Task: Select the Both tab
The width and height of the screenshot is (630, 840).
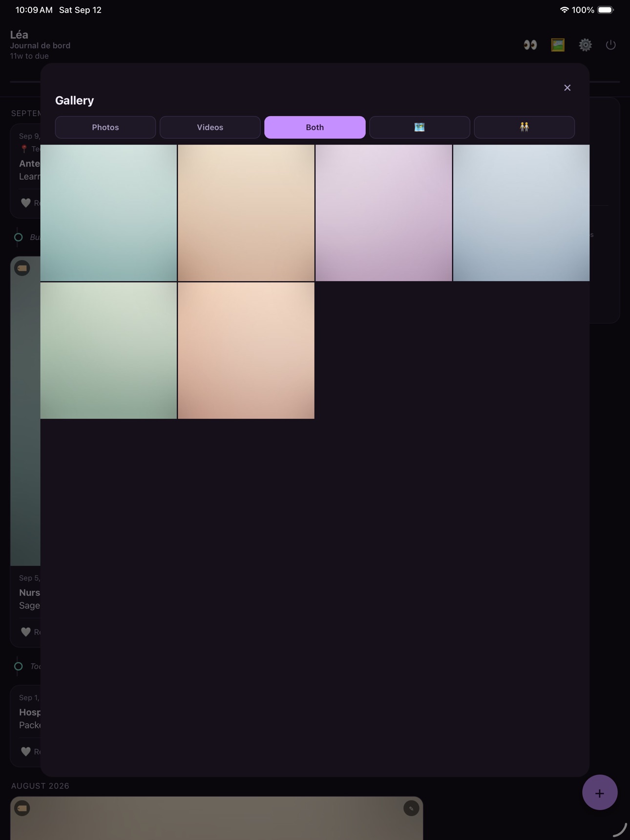Action: click(315, 127)
